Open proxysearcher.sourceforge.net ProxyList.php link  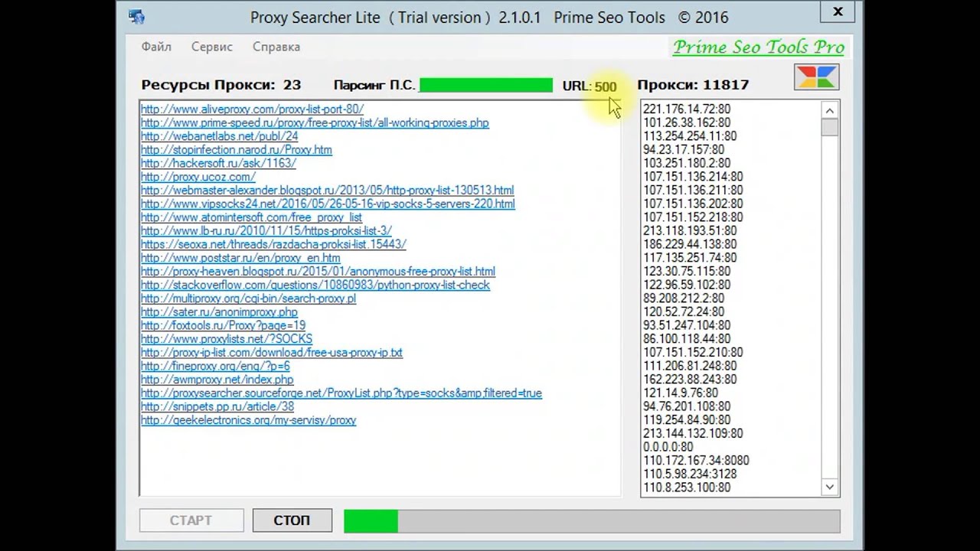(341, 393)
